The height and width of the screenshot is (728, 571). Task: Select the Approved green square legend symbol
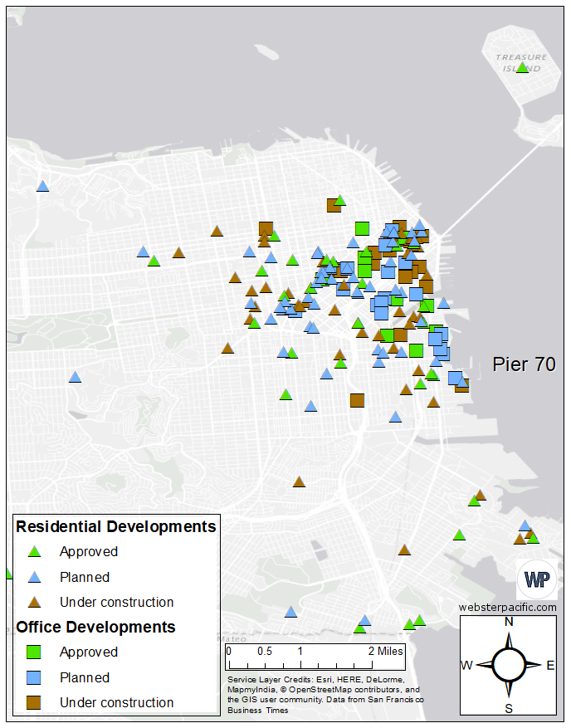click(x=34, y=652)
